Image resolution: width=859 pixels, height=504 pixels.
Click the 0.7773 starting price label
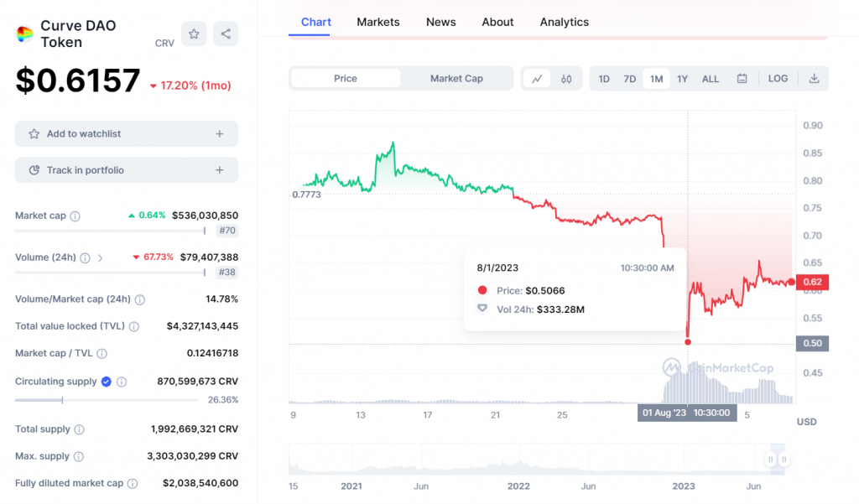coord(306,195)
